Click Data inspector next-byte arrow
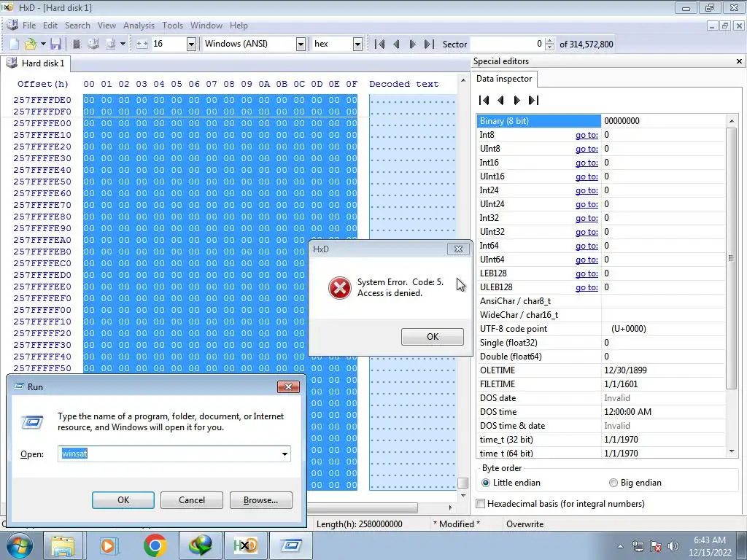Viewport: 747px width, 560px height. click(517, 100)
